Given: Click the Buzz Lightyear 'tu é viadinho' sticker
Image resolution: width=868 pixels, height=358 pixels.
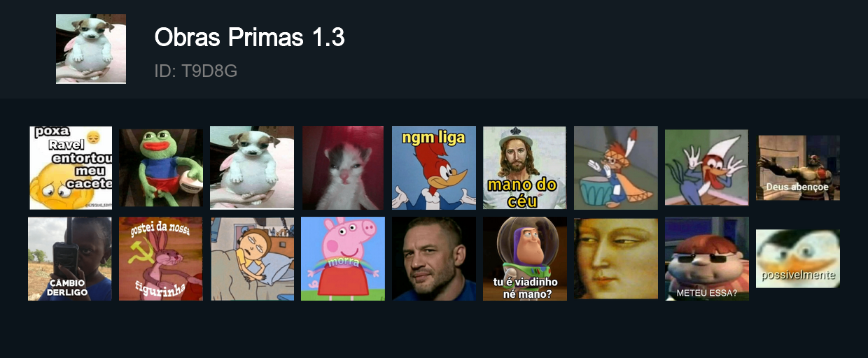Looking at the screenshot, I should pos(525,259).
